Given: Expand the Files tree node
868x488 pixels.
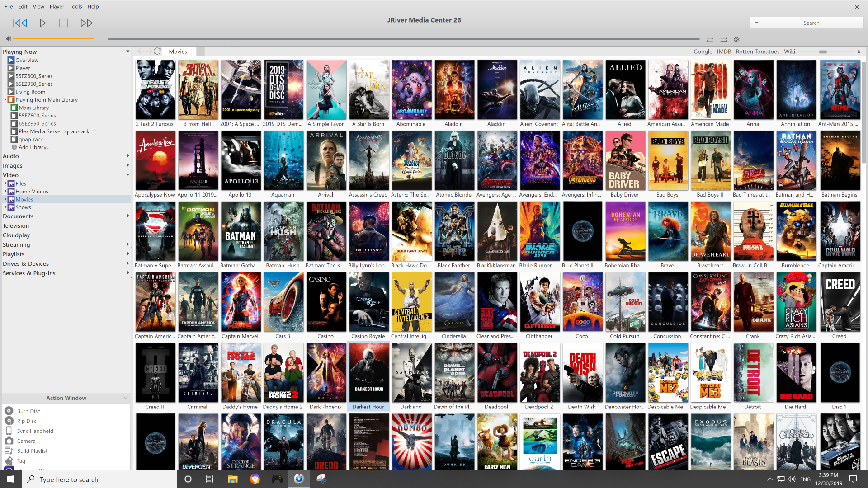Looking at the screenshot, I should pyautogui.click(x=5, y=183).
